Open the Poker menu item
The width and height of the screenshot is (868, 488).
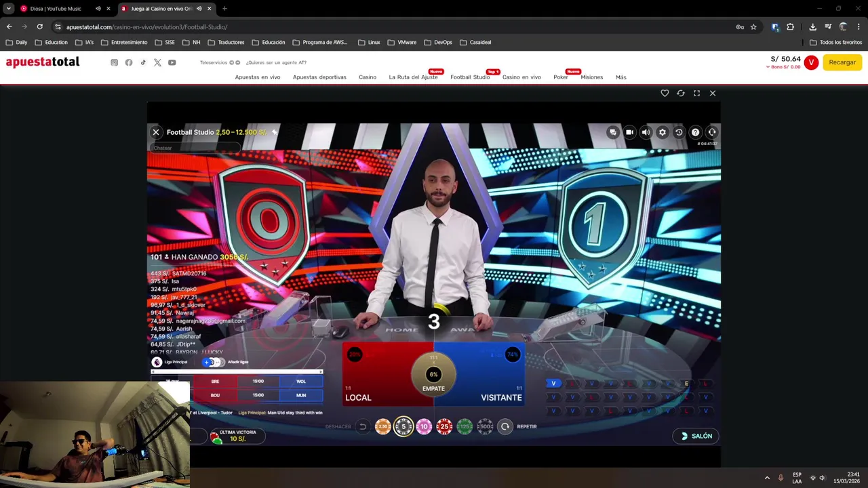point(561,77)
